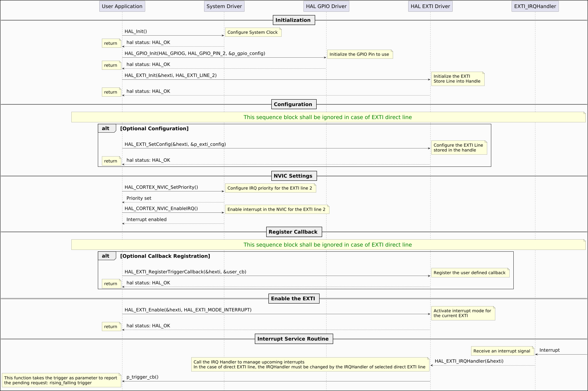Click the Call the IRQ Handler note
The height and width of the screenshot is (391, 588).
(310, 365)
